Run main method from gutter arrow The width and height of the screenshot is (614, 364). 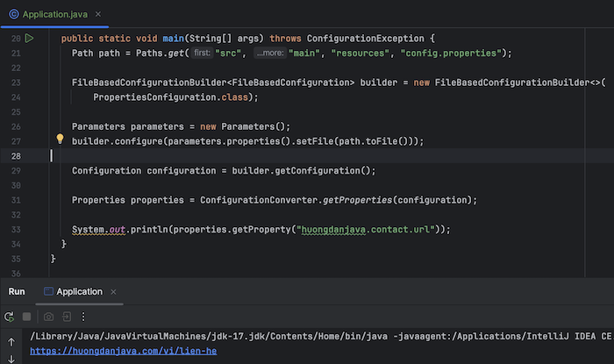pyautogui.click(x=29, y=39)
